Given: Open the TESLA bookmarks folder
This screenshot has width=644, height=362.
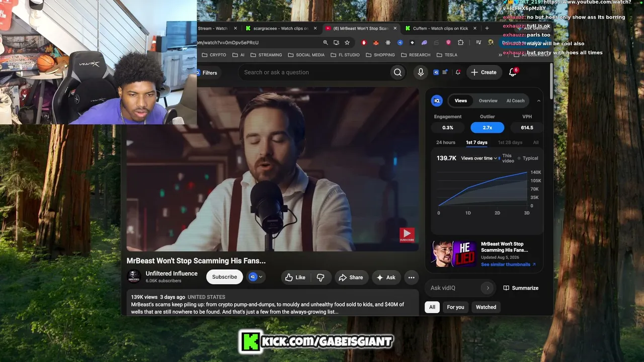Looking at the screenshot, I should (x=447, y=55).
